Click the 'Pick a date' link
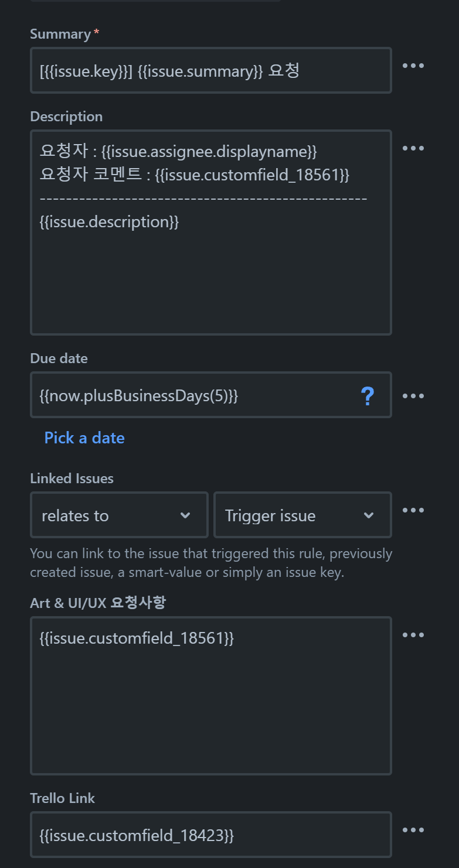This screenshot has height=868, width=459. point(84,438)
